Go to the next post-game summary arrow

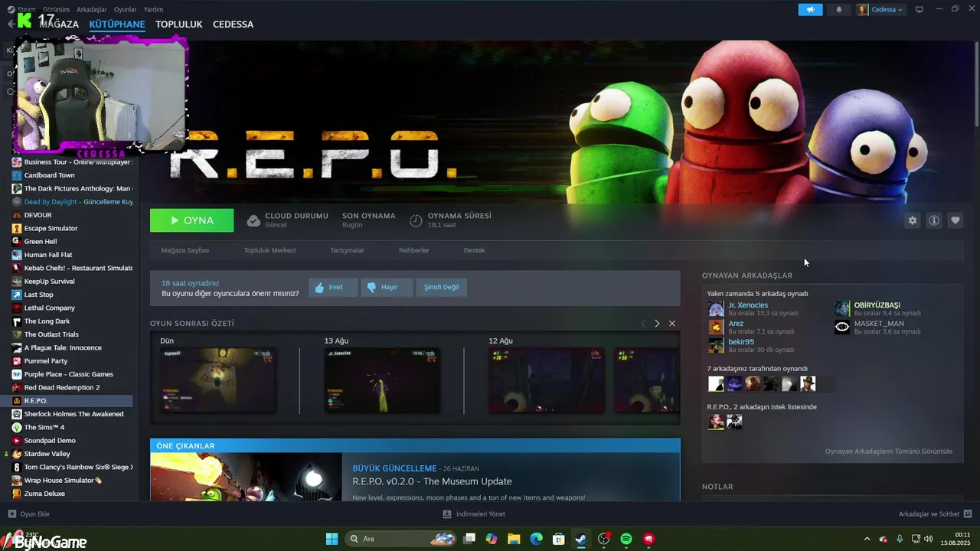point(657,324)
